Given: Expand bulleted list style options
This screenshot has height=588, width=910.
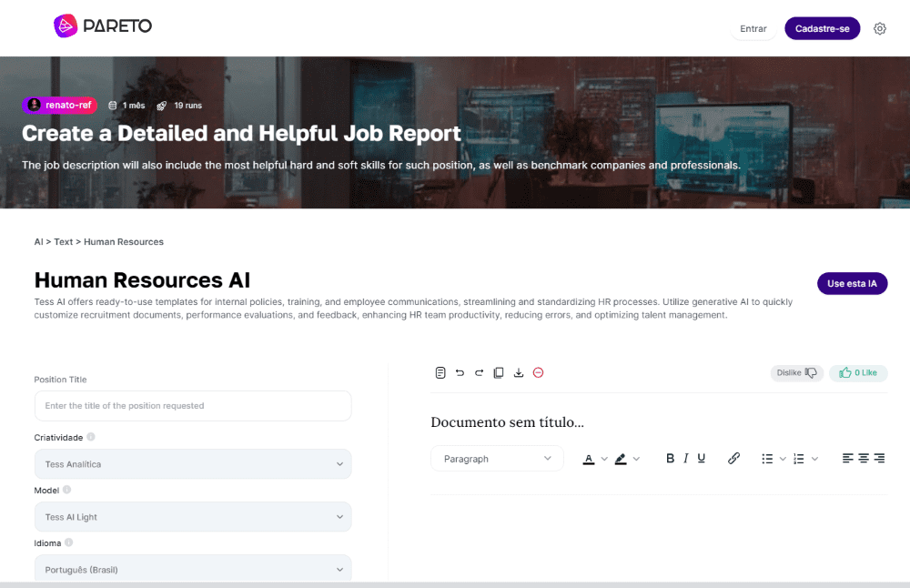Looking at the screenshot, I should pos(783,459).
